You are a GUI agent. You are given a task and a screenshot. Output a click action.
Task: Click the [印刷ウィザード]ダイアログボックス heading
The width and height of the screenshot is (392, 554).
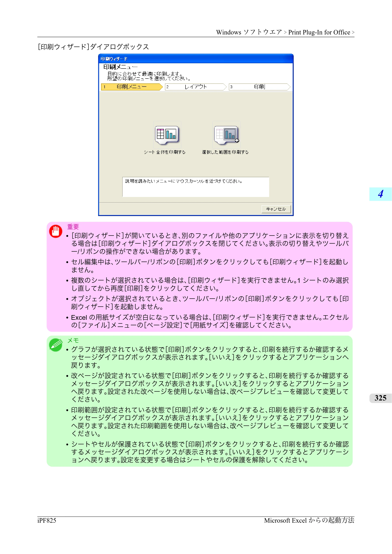pyautogui.click(x=93, y=47)
